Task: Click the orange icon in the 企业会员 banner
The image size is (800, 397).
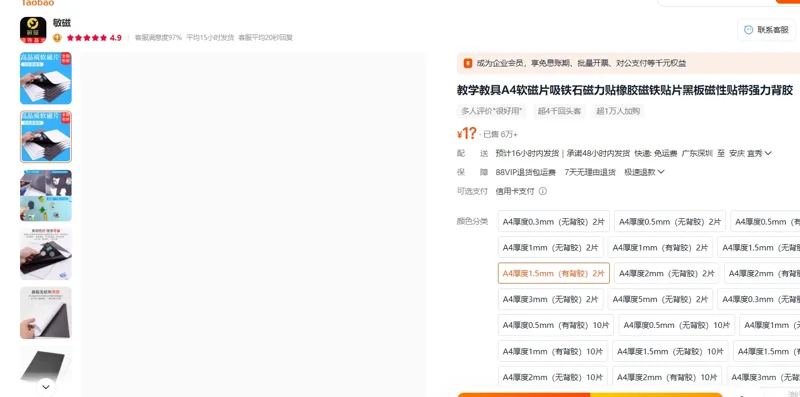Action: pos(467,63)
